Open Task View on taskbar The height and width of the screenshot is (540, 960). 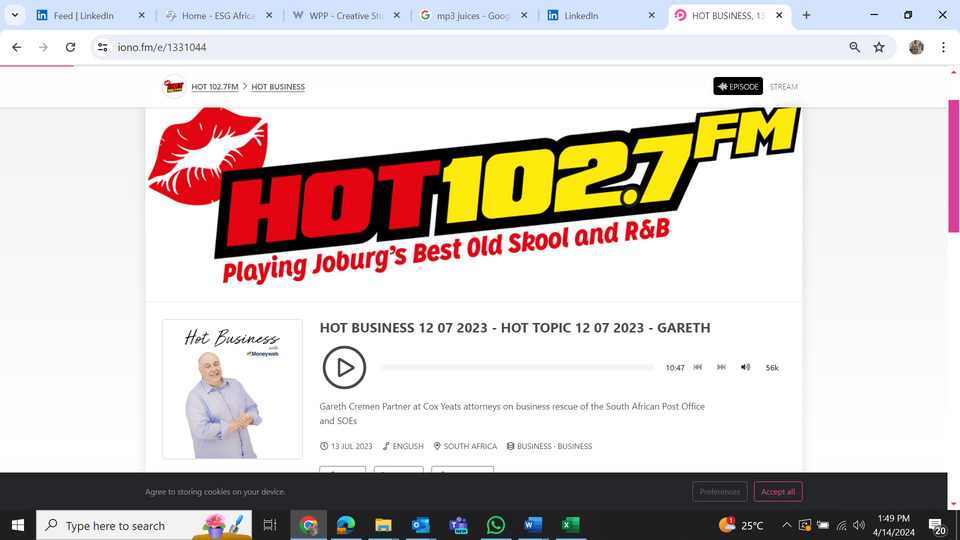coord(269,525)
